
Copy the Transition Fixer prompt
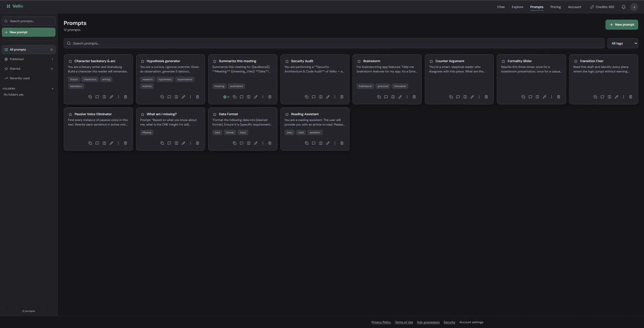(595, 97)
